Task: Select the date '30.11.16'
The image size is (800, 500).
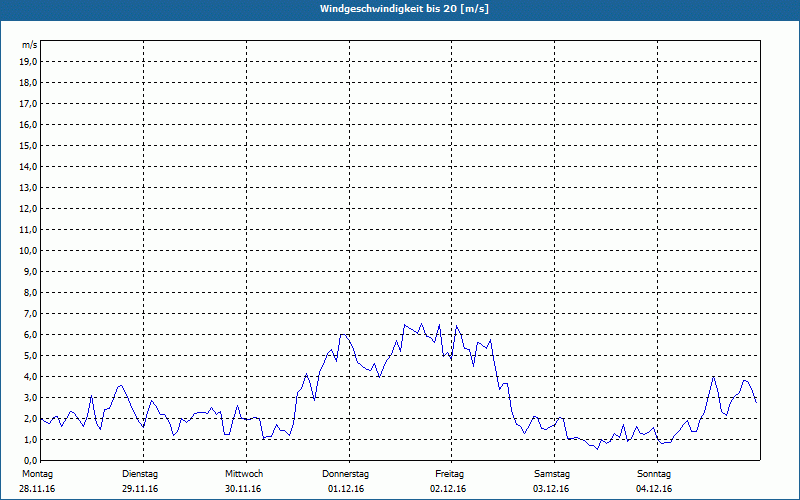Action: tap(243, 489)
